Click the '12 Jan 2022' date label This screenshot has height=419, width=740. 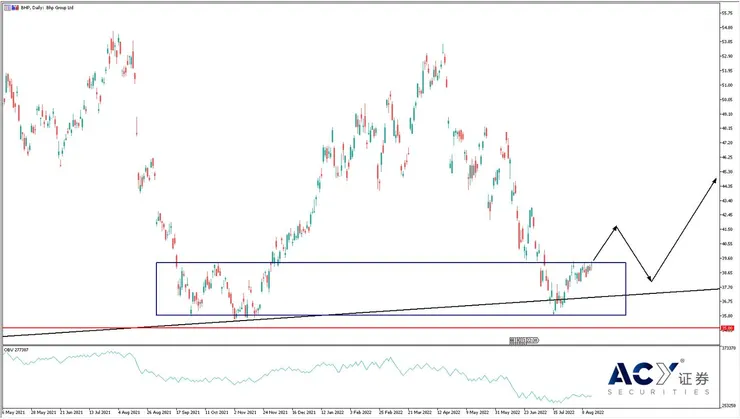click(333, 412)
